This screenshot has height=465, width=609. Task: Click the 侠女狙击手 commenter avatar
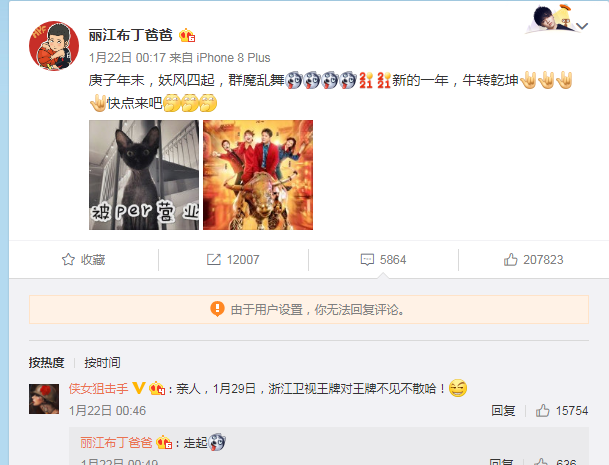coord(44,399)
